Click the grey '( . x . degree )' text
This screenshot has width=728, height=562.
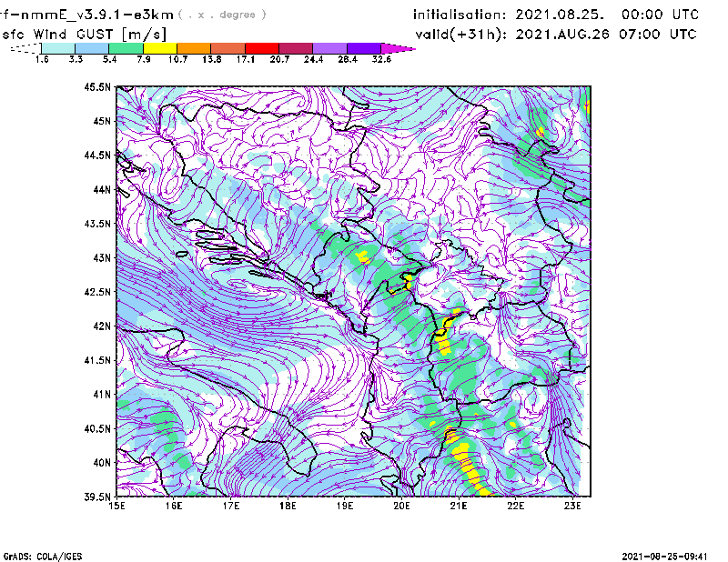click(x=222, y=15)
